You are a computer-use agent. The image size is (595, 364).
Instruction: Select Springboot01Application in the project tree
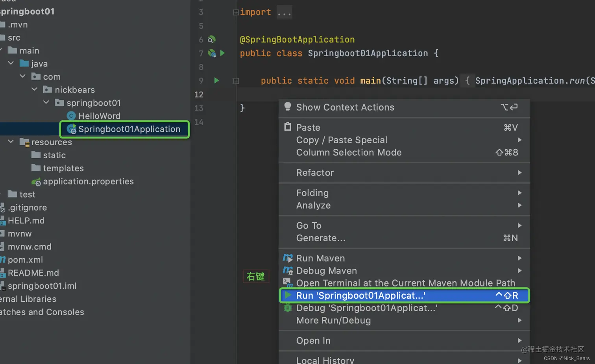129,129
